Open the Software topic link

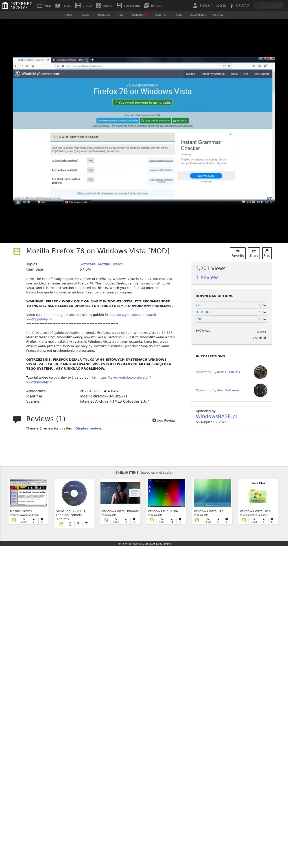87,264
